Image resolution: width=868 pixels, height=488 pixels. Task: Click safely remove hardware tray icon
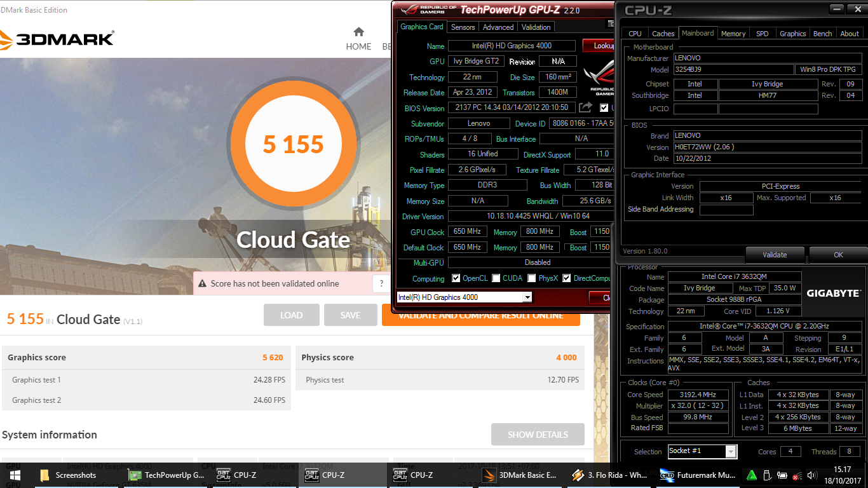[767, 475]
